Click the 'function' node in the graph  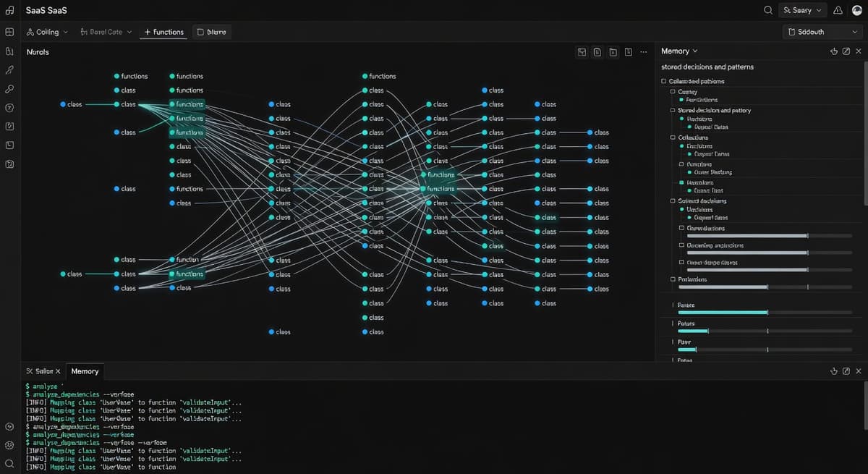[x=184, y=260]
